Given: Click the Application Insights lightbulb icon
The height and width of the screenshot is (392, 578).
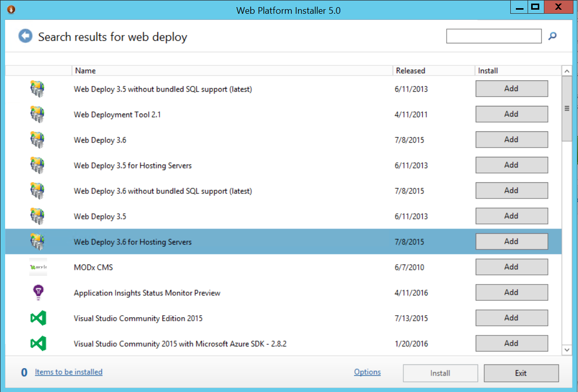Looking at the screenshot, I should click(x=38, y=293).
